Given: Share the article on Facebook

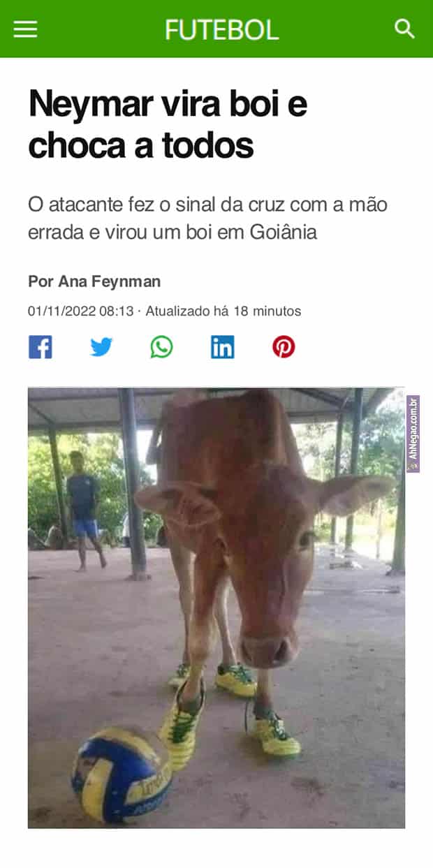Looking at the screenshot, I should [x=41, y=347].
